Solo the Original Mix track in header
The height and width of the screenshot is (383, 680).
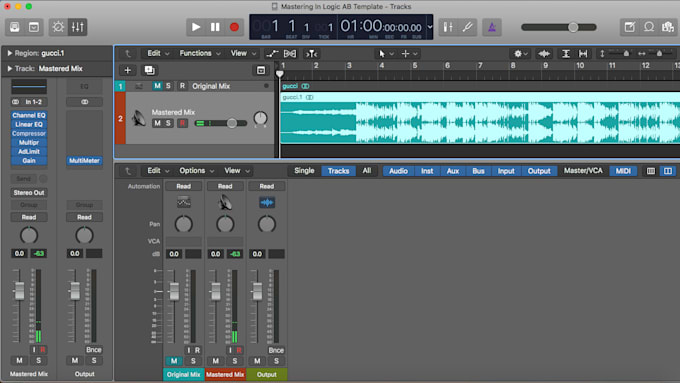(168, 86)
